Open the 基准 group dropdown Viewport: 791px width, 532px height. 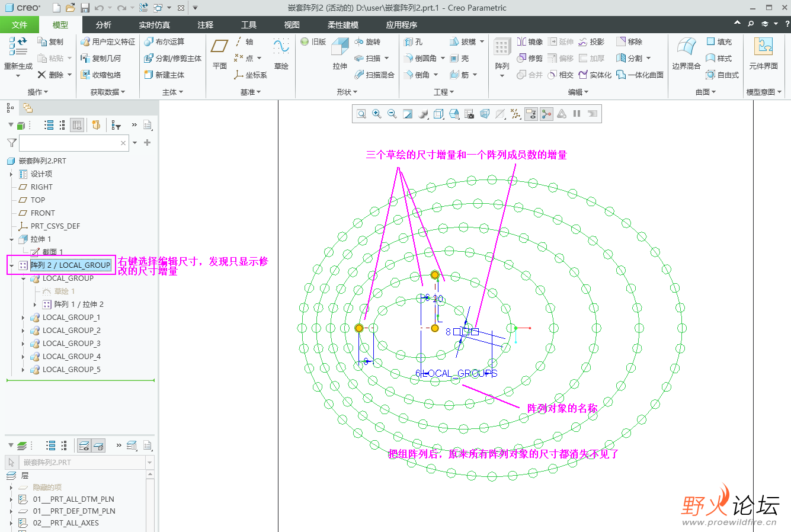click(251, 92)
